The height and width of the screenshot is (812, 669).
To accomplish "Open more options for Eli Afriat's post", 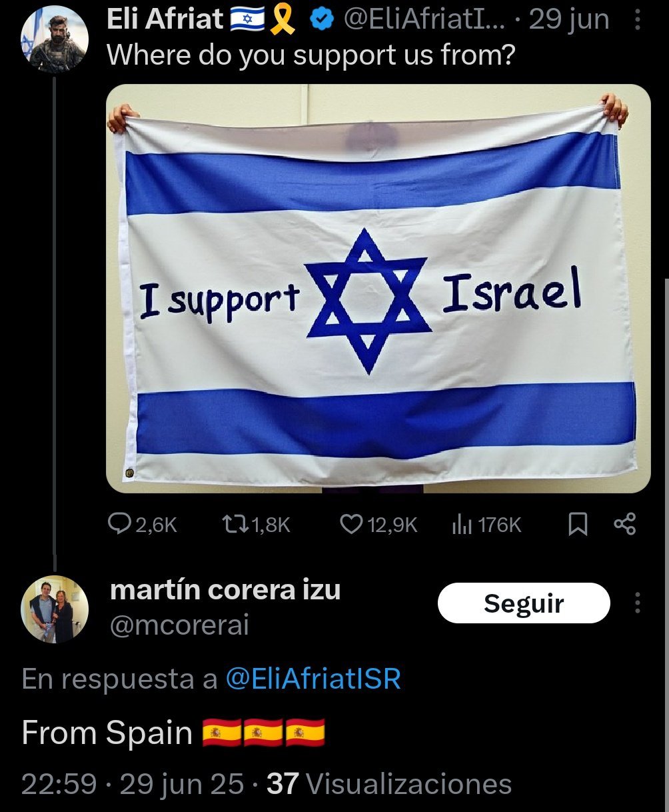I will pos(637,21).
